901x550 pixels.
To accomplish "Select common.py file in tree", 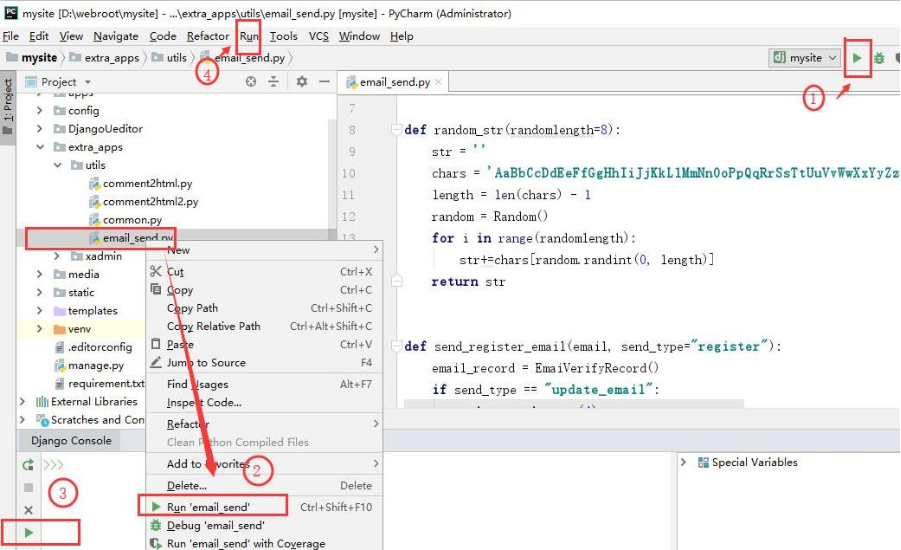I will [126, 220].
